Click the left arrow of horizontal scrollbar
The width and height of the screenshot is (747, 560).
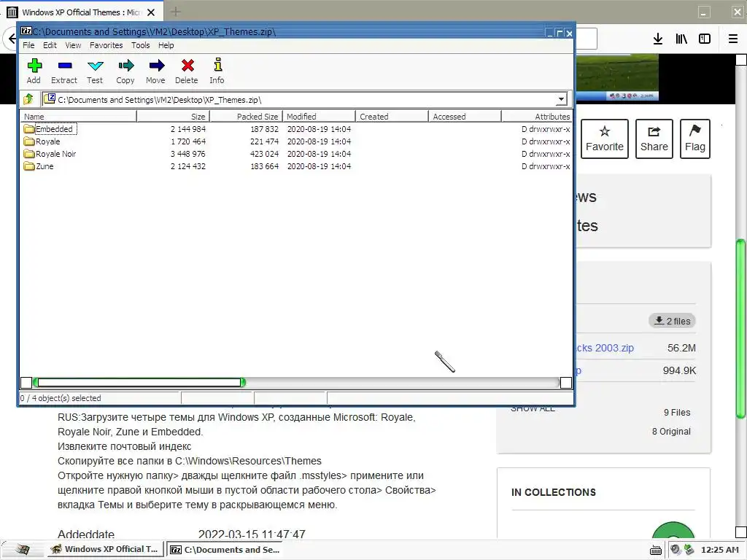[x=26, y=382]
